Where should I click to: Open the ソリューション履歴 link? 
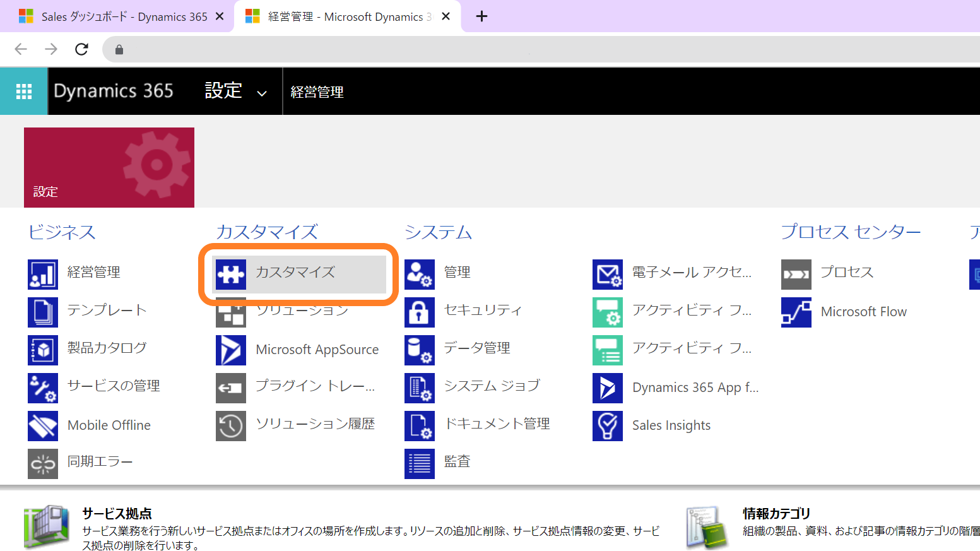(x=316, y=424)
